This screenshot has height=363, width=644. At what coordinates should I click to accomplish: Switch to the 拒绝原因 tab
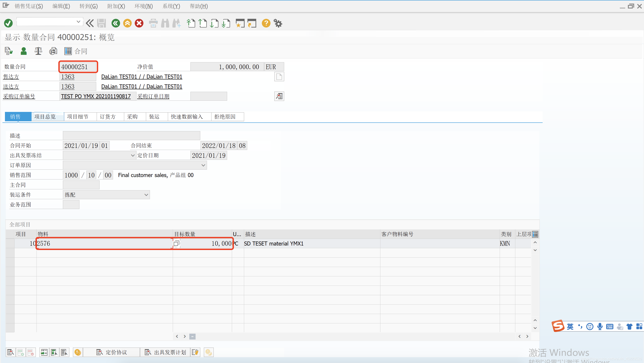(x=228, y=117)
